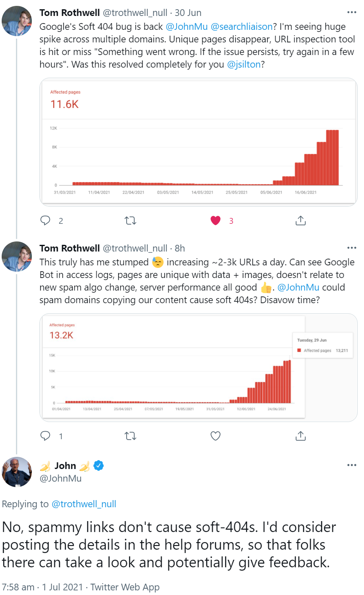Open the ellipsis menu on the second tweet
Viewport: 364px width, 595px height.
point(351,248)
